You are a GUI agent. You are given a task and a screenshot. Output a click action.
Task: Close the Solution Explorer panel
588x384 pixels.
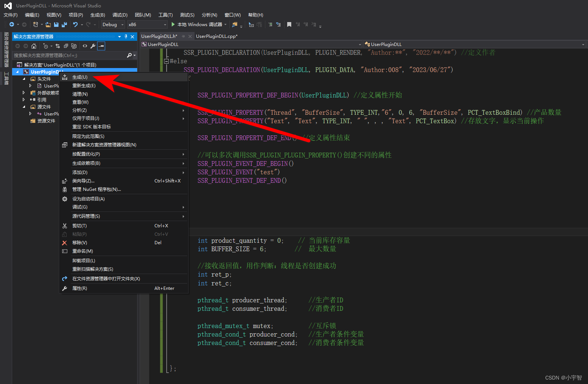[x=132, y=37]
